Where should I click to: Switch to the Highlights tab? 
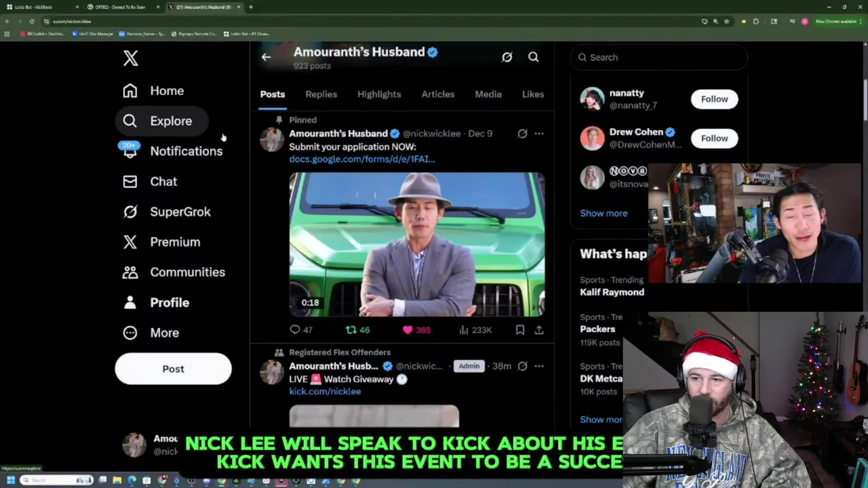pos(379,94)
